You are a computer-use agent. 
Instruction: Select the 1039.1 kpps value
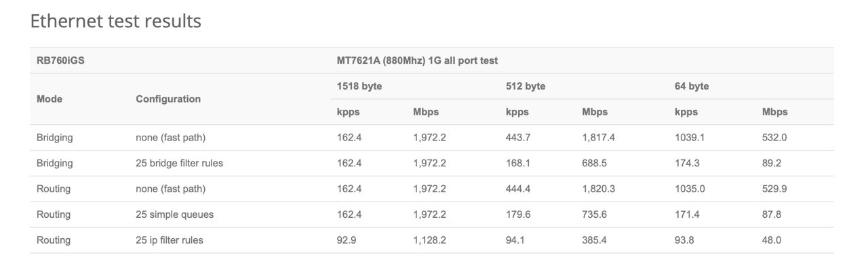[x=690, y=138]
